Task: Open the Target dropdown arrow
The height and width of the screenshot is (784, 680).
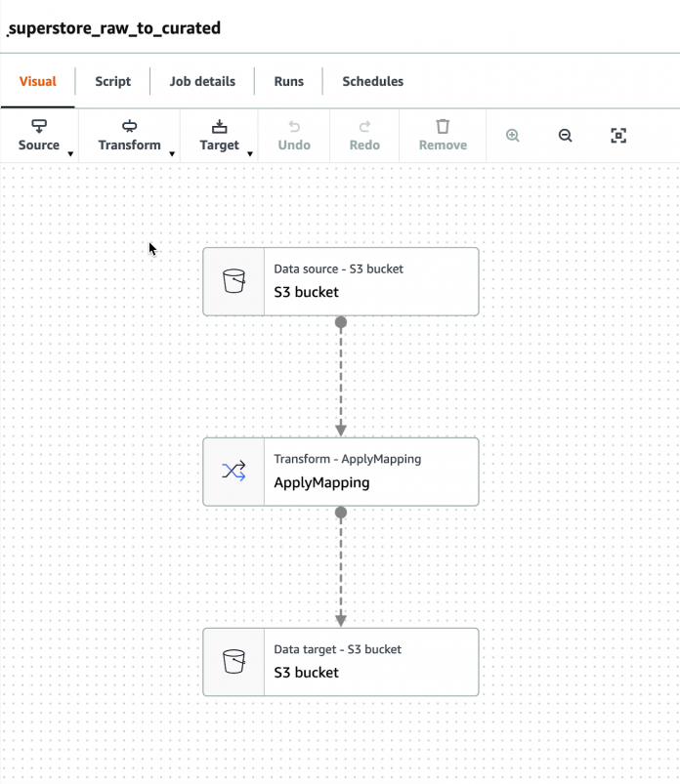Action: point(248,152)
